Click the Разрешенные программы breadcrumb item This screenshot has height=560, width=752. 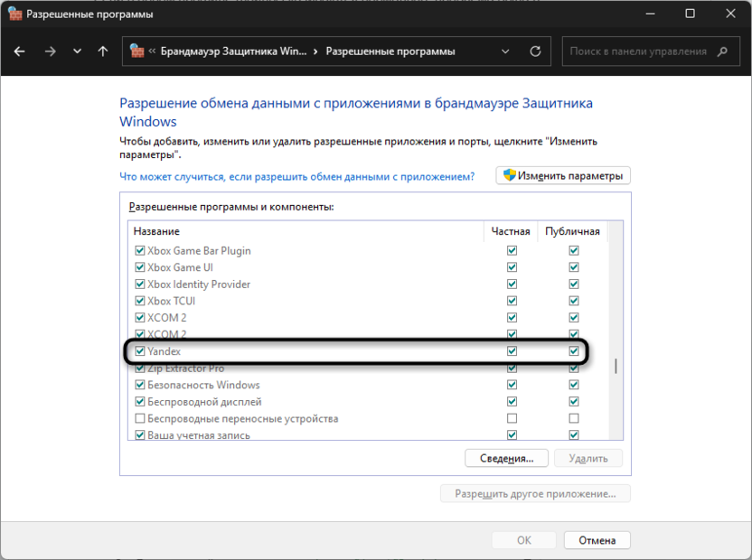pyautogui.click(x=390, y=51)
